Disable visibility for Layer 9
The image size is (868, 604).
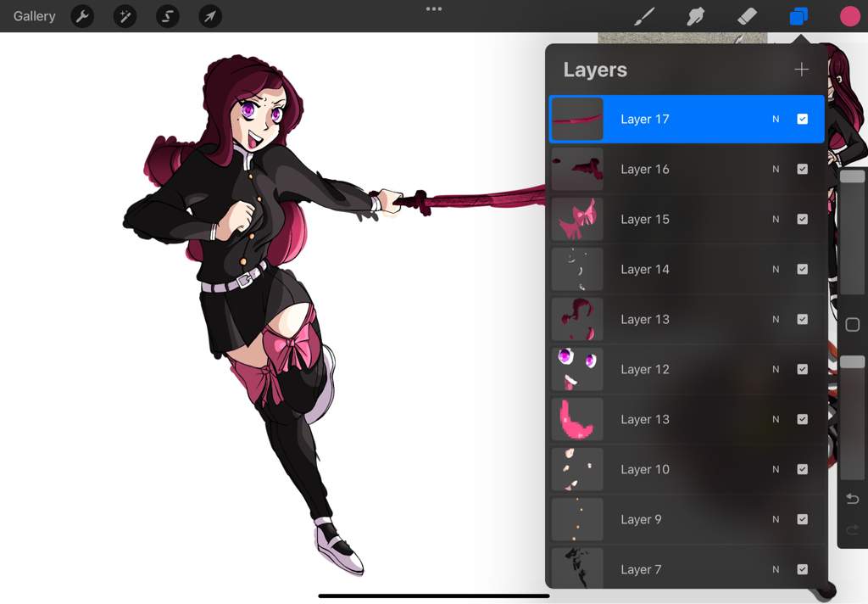[802, 519]
